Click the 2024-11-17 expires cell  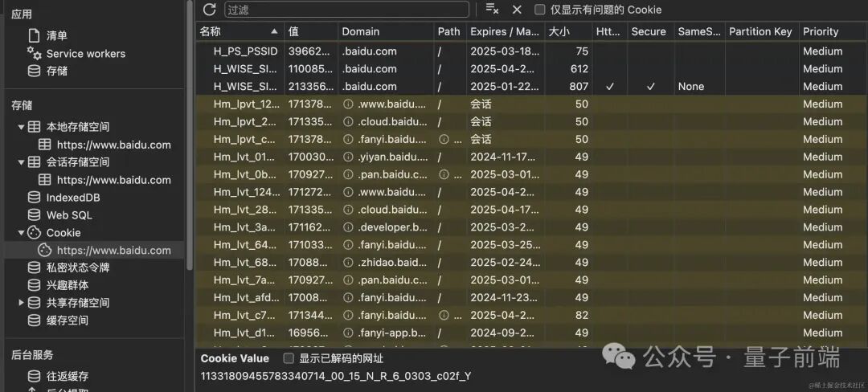(x=506, y=157)
